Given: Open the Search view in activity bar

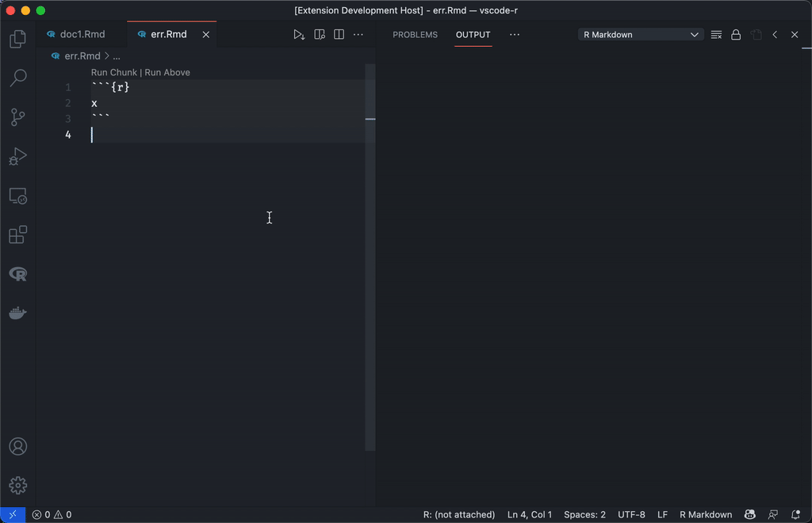Looking at the screenshot, I should pos(17,78).
